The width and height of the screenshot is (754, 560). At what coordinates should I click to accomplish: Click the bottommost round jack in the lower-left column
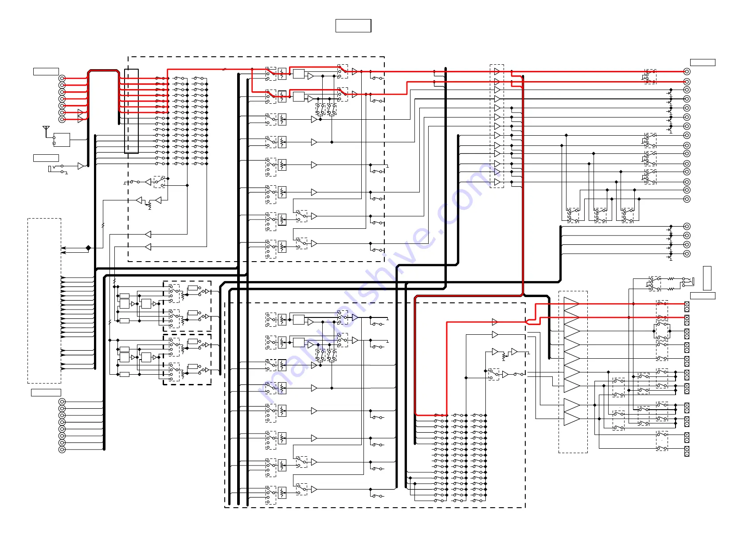point(62,450)
